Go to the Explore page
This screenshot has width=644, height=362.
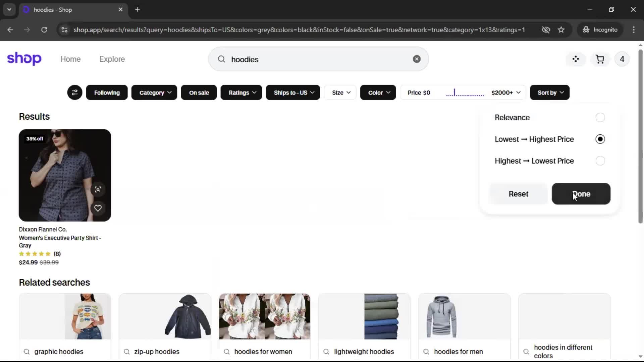[112, 59]
